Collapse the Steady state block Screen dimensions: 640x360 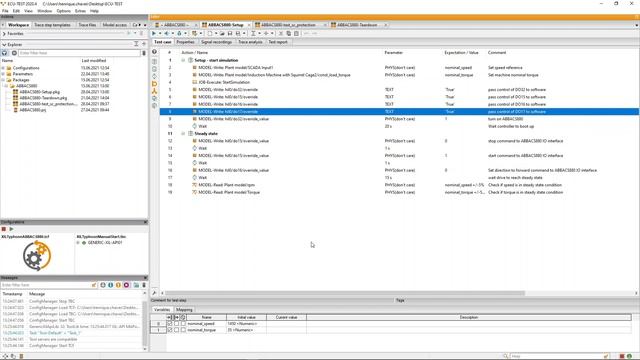183,134
